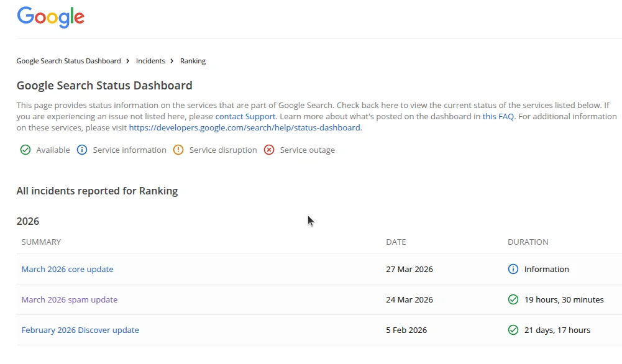
Task: Click the DURATION column header
Action: [528, 242]
